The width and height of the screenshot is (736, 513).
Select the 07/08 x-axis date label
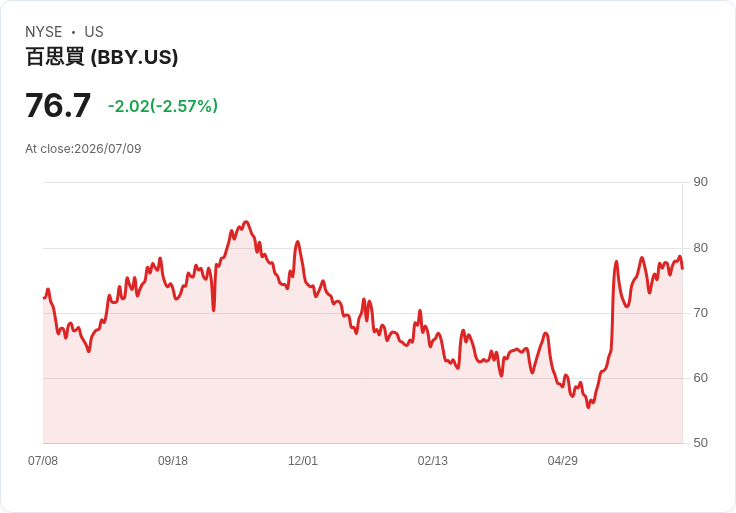pyautogui.click(x=43, y=460)
